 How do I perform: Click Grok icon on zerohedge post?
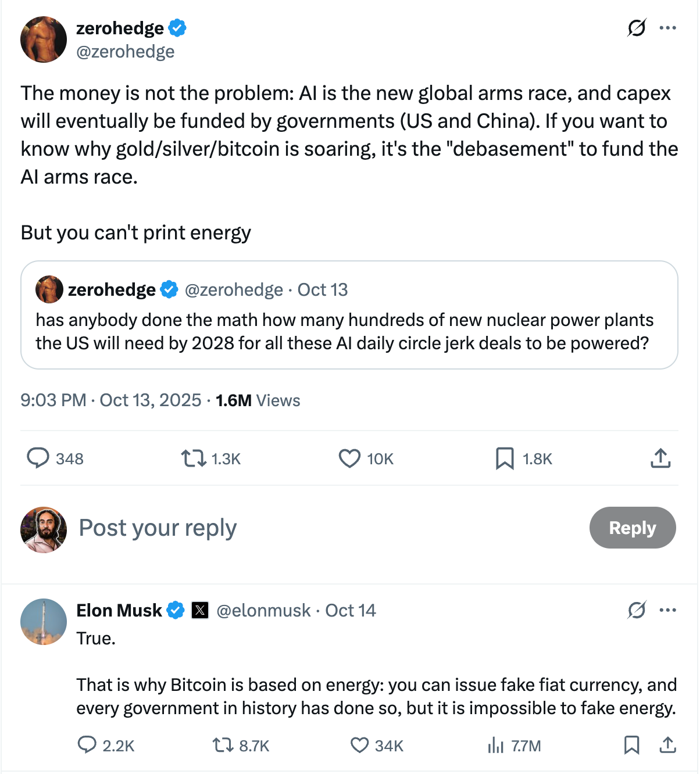637,27
